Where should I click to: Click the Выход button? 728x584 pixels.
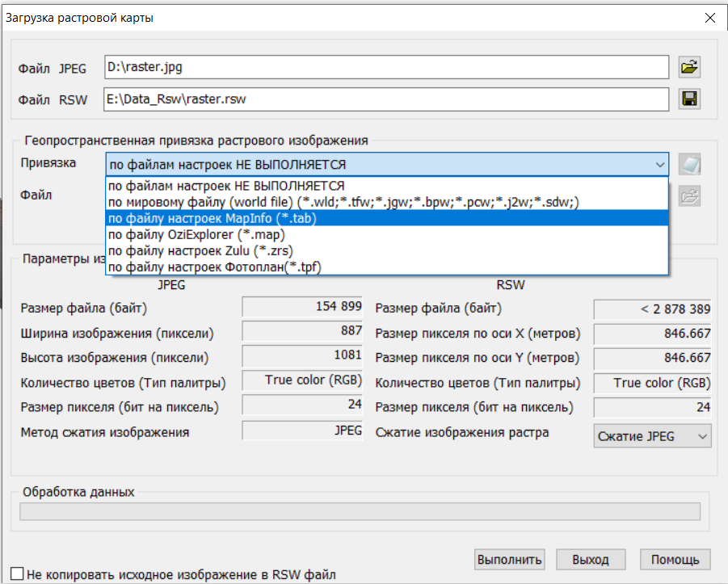coord(590,560)
